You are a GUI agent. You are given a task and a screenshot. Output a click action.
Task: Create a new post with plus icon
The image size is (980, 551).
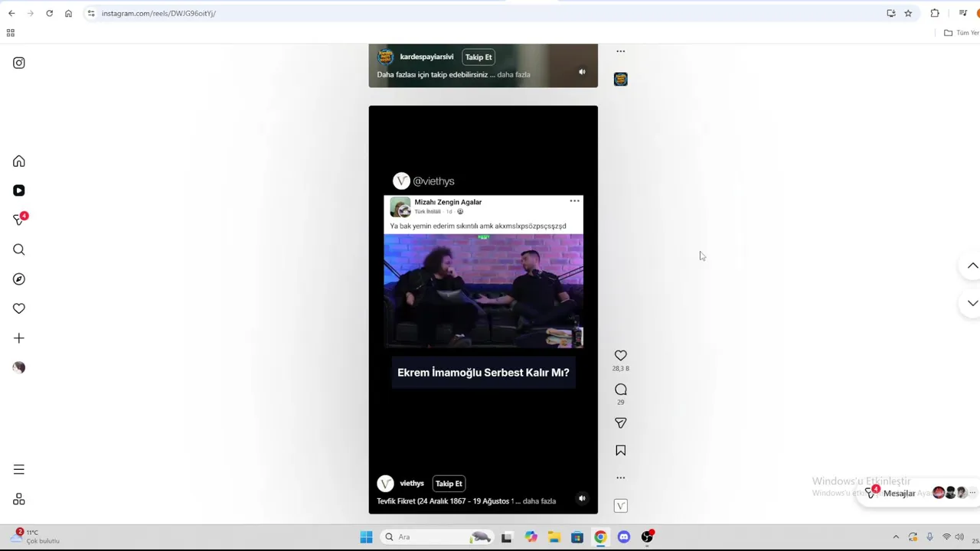pos(19,338)
